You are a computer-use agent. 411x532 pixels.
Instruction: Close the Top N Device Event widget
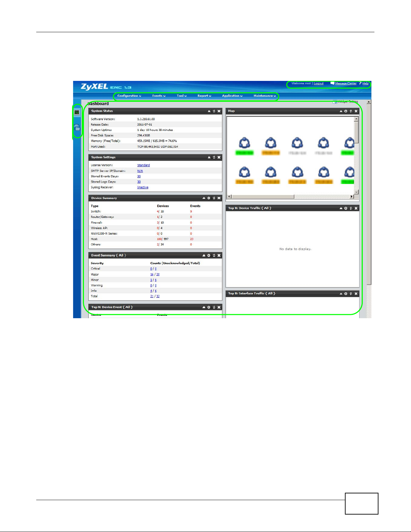tap(219, 307)
